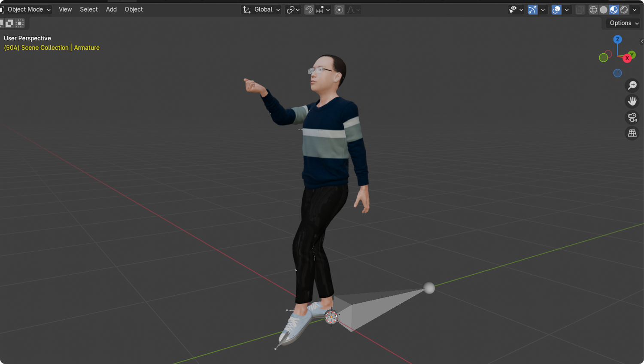The width and height of the screenshot is (644, 364).
Task: Open the Add menu
Action: click(x=111, y=9)
